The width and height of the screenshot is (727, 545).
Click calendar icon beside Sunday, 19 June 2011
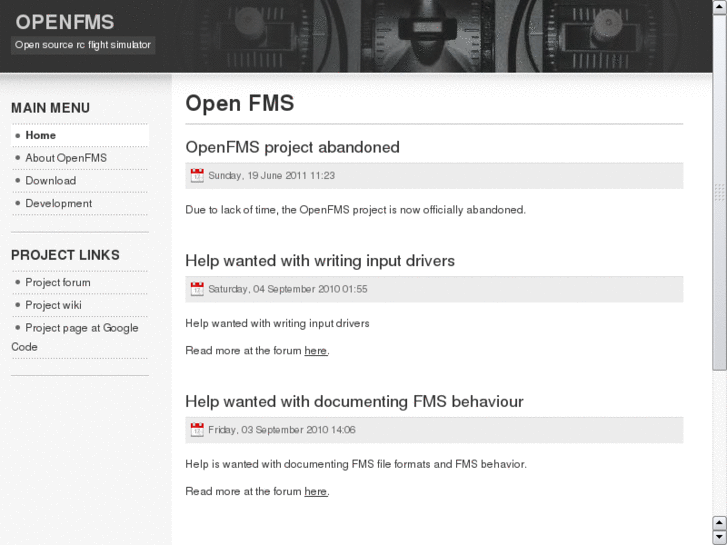point(197,175)
